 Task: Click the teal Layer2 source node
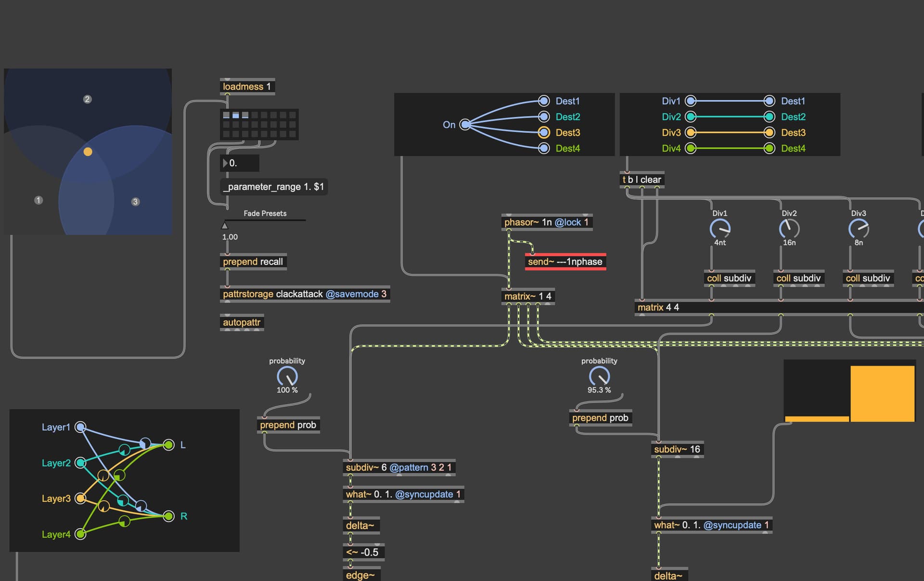(81, 463)
